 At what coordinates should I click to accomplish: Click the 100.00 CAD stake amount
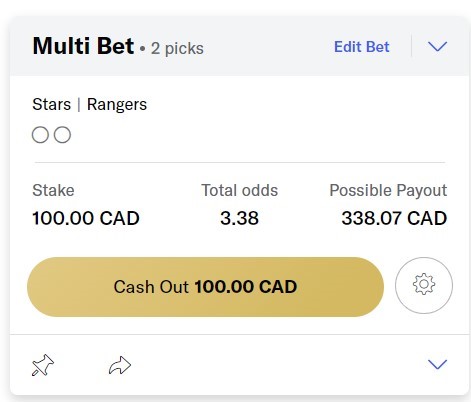[x=86, y=218]
